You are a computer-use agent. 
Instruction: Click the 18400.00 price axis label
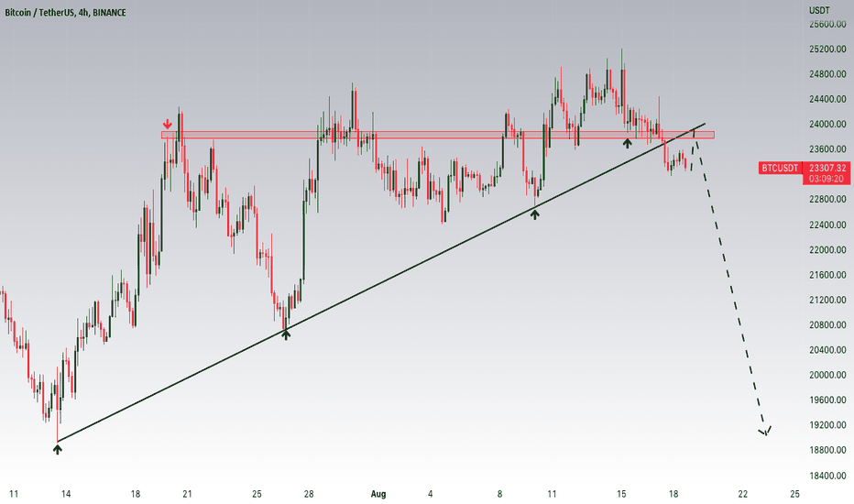click(827, 475)
